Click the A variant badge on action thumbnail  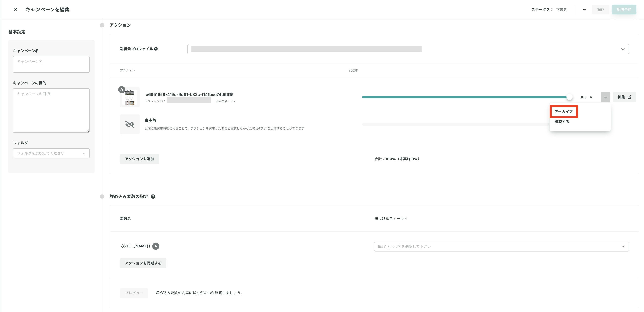click(x=122, y=90)
